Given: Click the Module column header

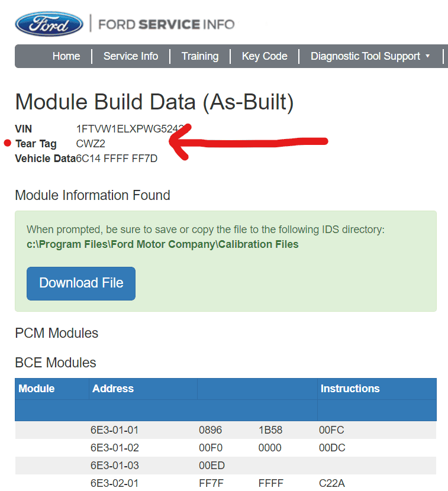Looking at the screenshot, I should pos(37,389).
